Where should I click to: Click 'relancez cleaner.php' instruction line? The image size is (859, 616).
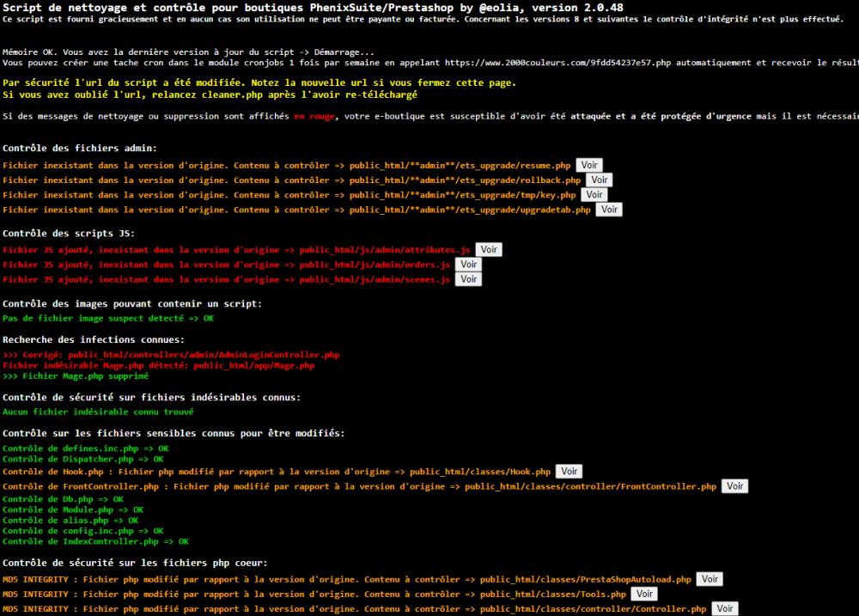click(x=210, y=95)
